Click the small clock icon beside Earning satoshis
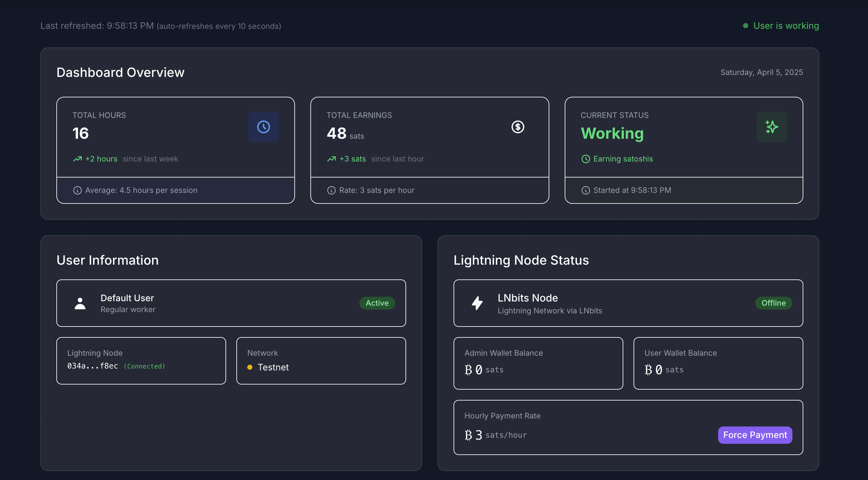868x480 pixels. (585, 159)
